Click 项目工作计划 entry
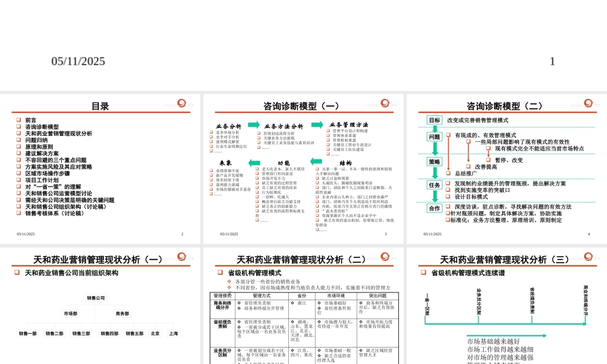This screenshot has width=607, height=364. [x=42, y=180]
